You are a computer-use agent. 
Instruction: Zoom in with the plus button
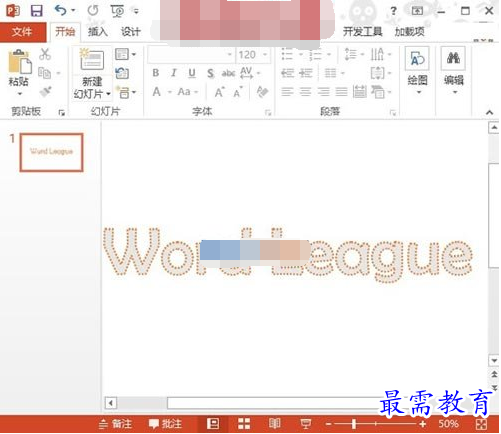click(x=423, y=424)
